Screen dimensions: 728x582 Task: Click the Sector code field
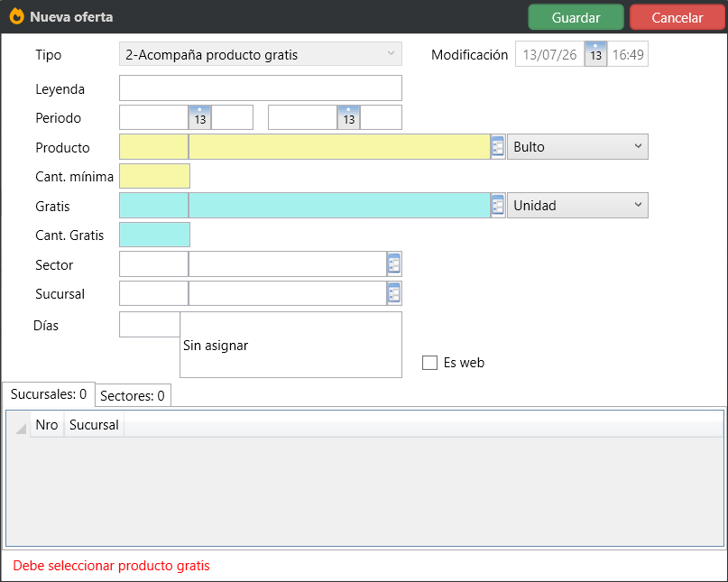tap(153, 264)
